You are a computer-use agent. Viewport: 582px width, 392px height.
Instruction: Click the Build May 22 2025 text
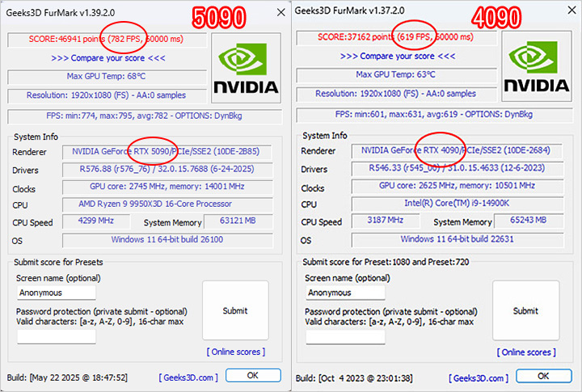coord(67,378)
